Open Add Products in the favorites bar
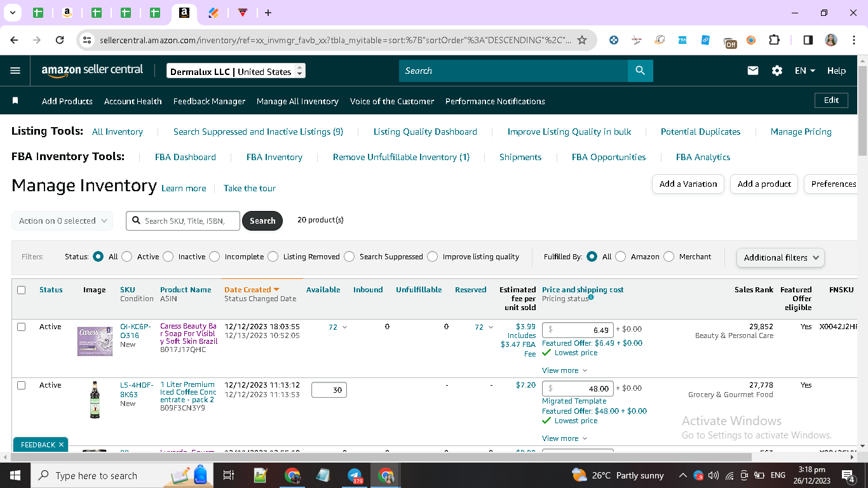This screenshot has width=868, height=488. click(x=67, y=101)
